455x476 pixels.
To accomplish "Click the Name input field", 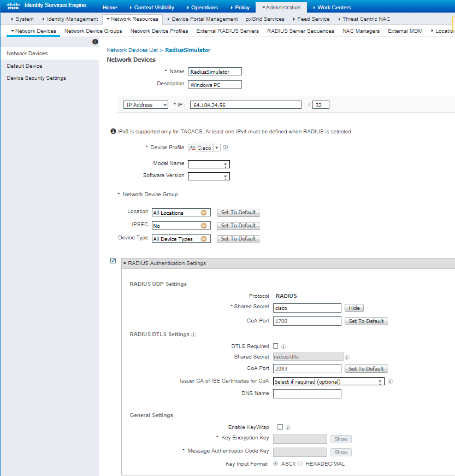I will pyautogui.click(x=215, y=72).
